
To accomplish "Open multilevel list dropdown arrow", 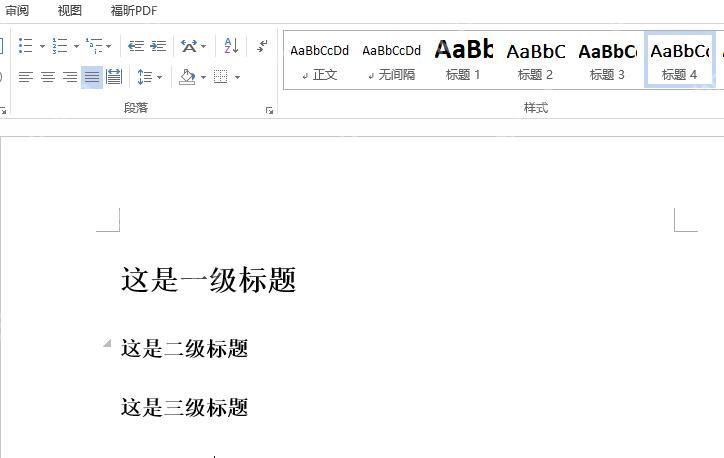I will tap(109, 46).
